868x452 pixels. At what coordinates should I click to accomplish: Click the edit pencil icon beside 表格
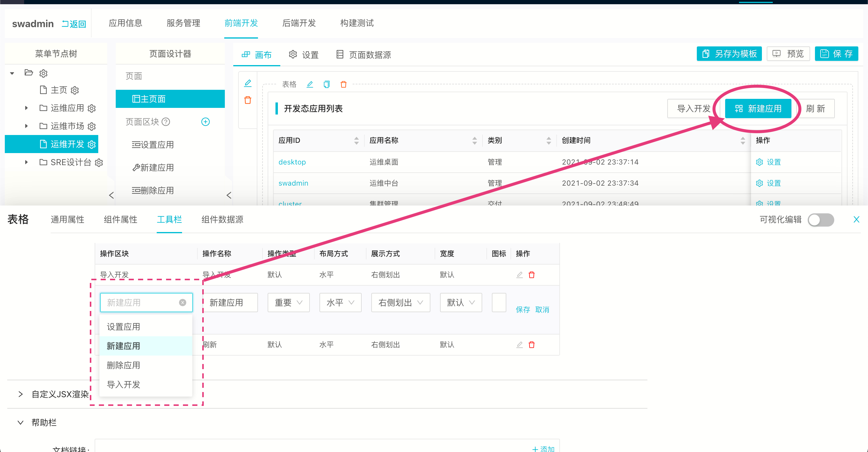click(x=310, y=84)
